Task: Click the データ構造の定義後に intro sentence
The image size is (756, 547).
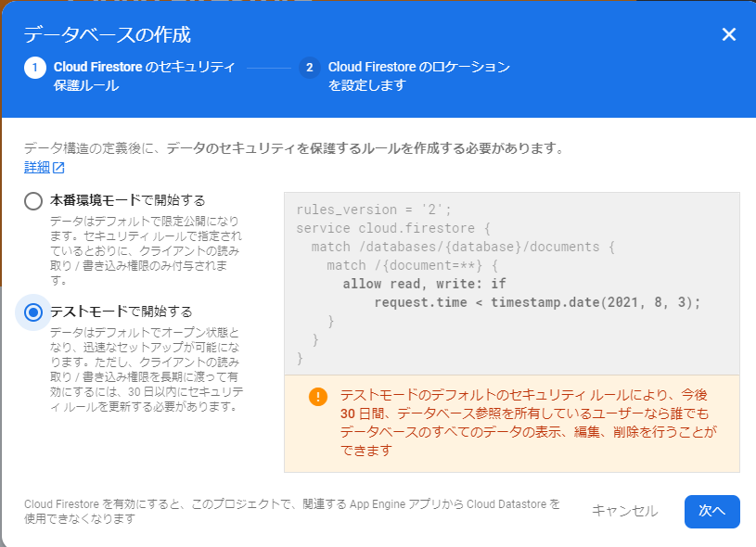Action: 296,148
